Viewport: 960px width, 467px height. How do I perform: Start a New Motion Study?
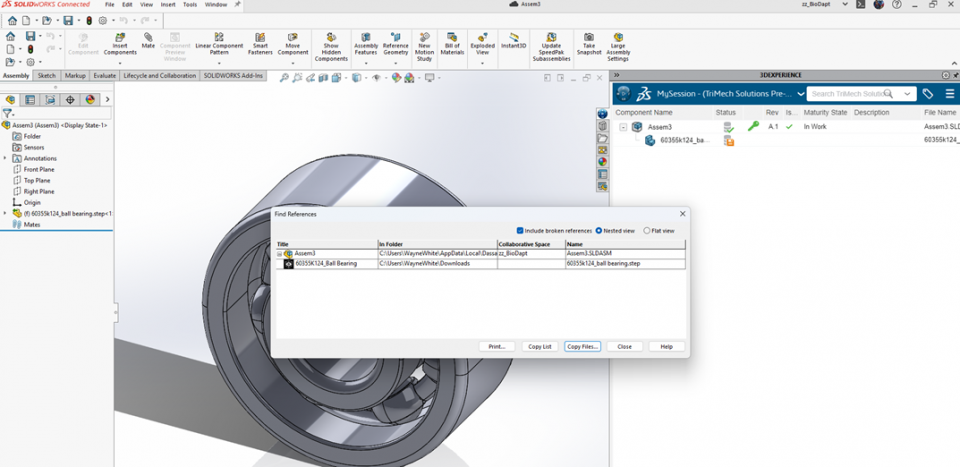point(424,47)
